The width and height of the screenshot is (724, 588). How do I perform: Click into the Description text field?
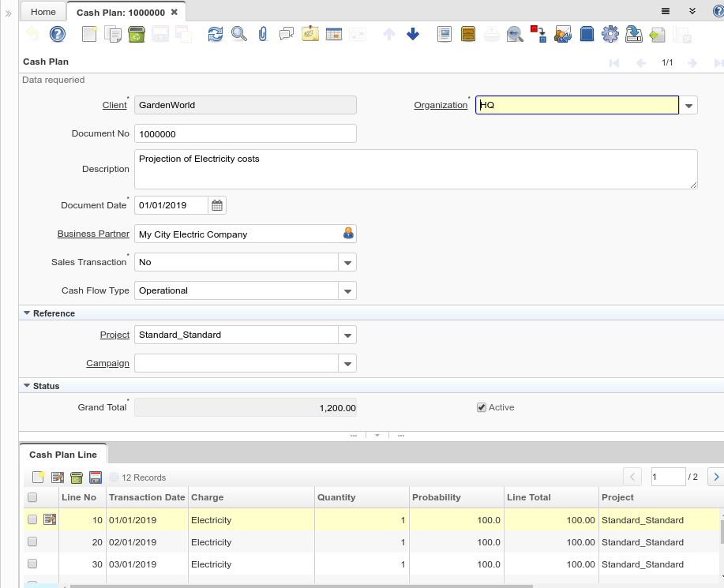[x=415, y=169]
